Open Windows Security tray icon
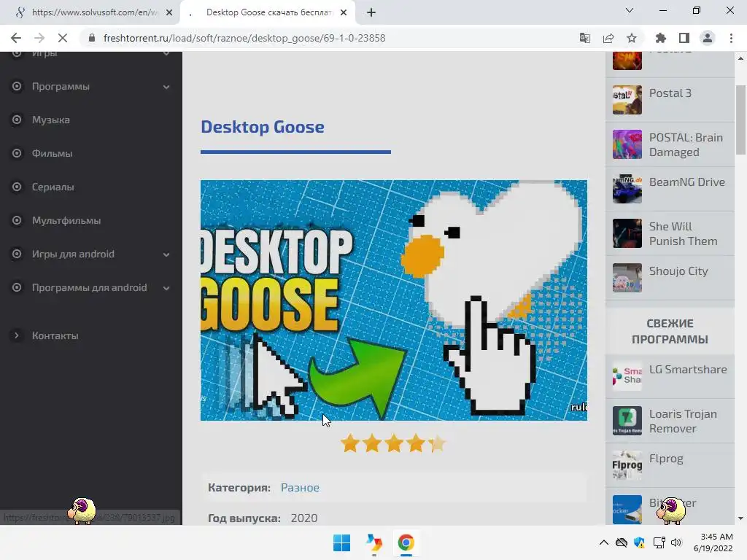 [x=639, y=542]
